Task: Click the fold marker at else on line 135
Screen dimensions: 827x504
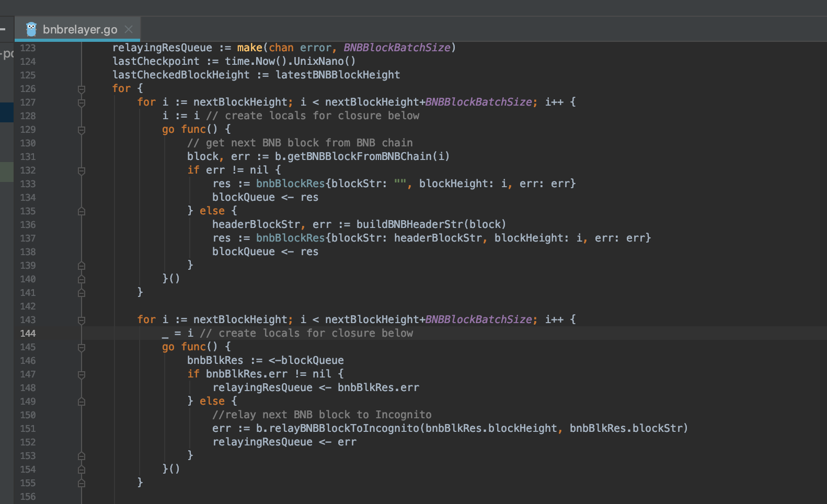Action: [82, 211]
